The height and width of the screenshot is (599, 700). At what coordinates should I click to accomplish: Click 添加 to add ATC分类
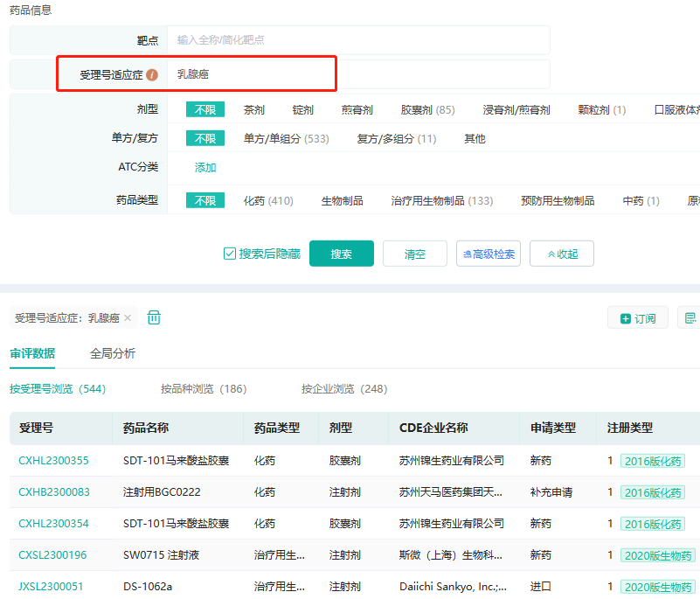click(x=205, y=168)
